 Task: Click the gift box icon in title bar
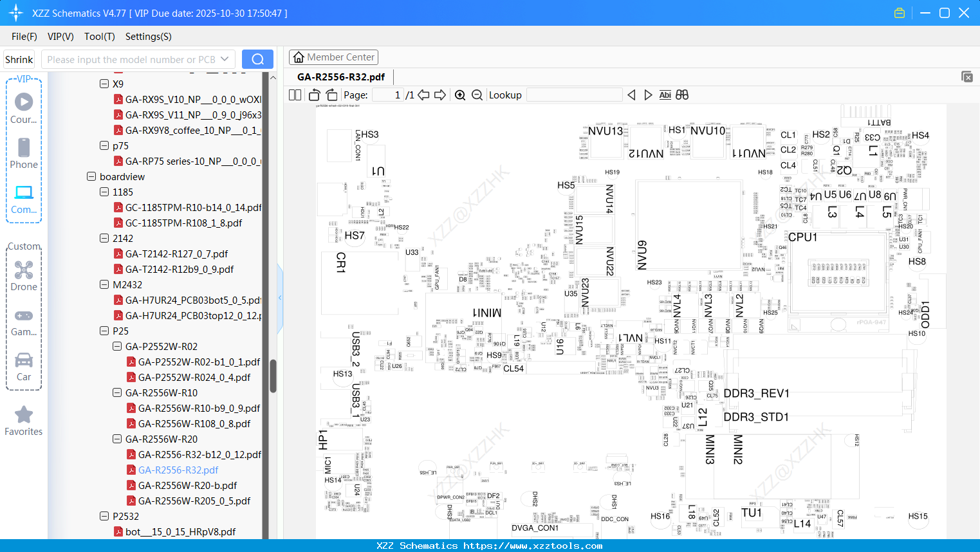900,13
